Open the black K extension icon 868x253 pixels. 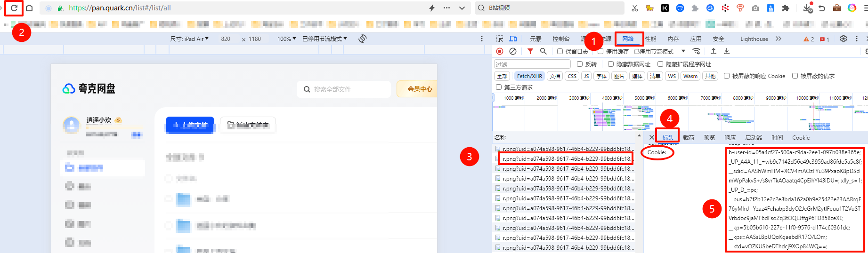tap(665, 8)
